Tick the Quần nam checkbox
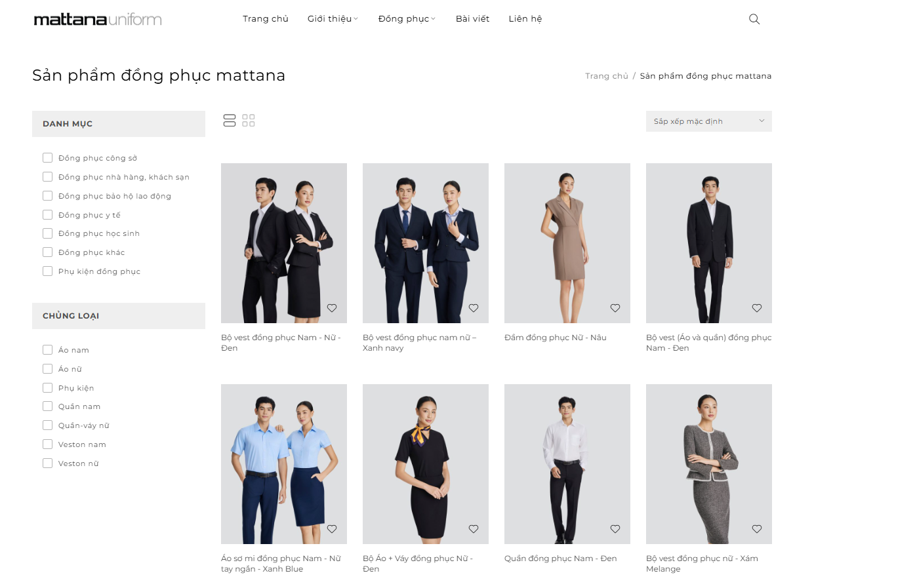This screenshot has width=915, height=588. (x=47, y=406)
